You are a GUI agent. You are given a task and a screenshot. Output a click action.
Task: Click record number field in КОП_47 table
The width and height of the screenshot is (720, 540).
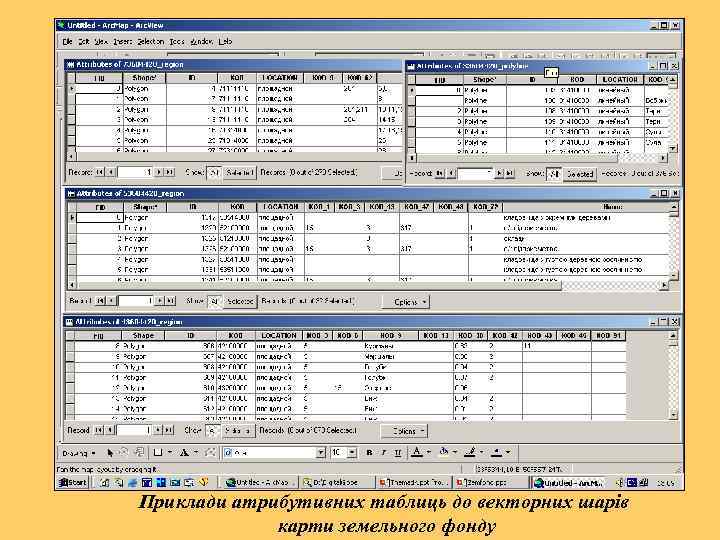136,301
